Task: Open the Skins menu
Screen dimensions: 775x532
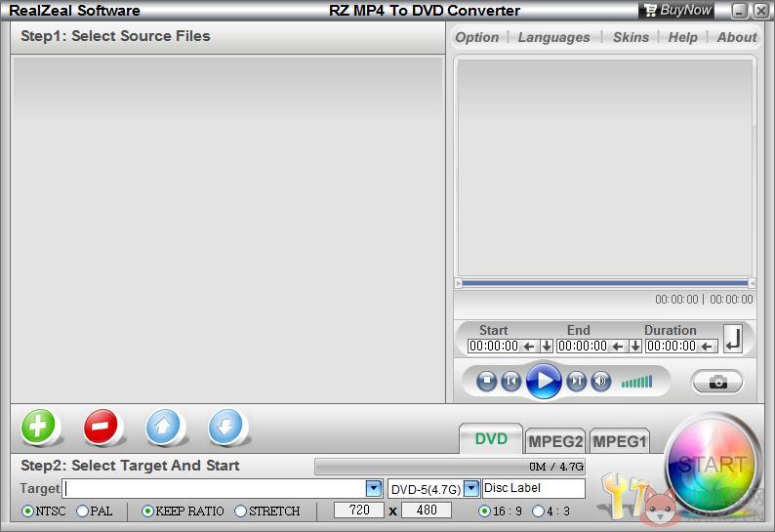Action: click(x=631, y=37)
